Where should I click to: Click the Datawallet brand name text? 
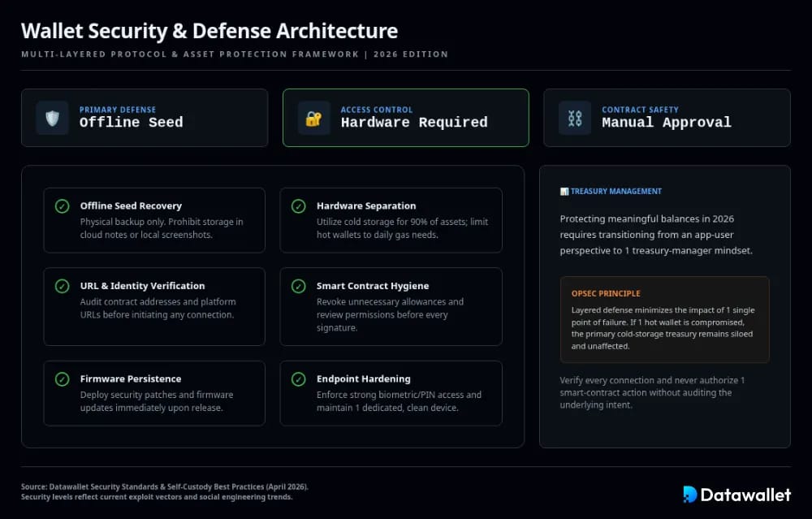[x=745, y=495]
